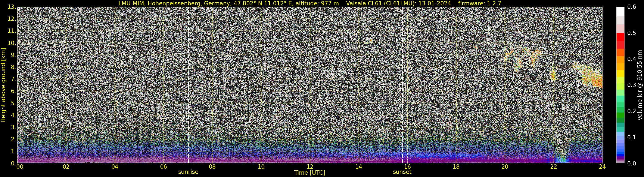Click the time axis tick '16'
Image resolution: width=644 pixels, height=177 pixels.
coord(407,167)
